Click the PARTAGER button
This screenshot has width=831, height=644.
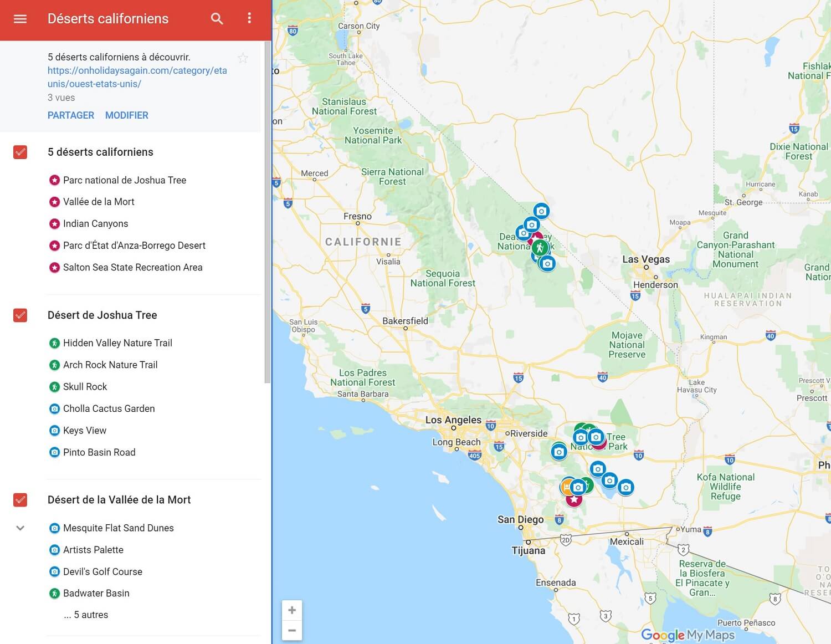coord(71,115)
